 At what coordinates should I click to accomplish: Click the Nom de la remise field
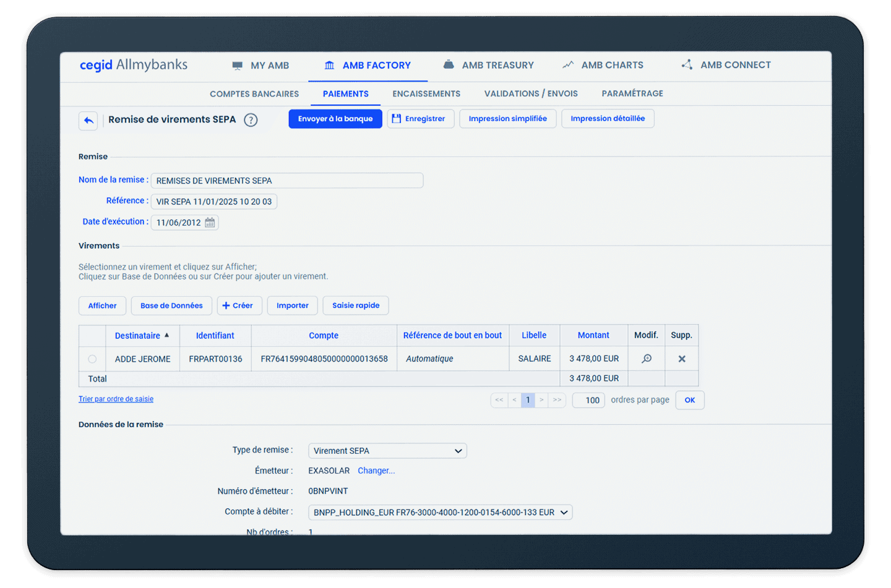pyautogui.click(x=287, y=181)
